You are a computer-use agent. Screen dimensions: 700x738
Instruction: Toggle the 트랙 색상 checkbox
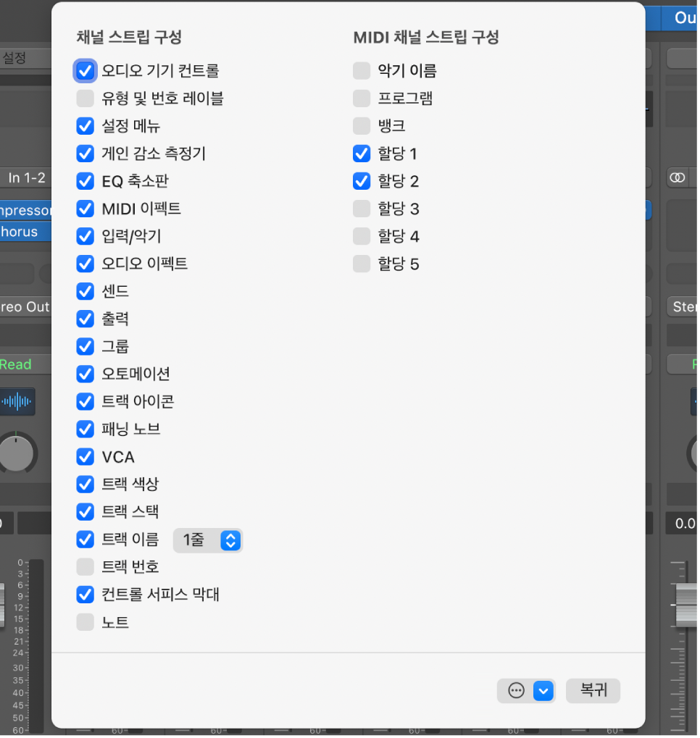point(86,485)
